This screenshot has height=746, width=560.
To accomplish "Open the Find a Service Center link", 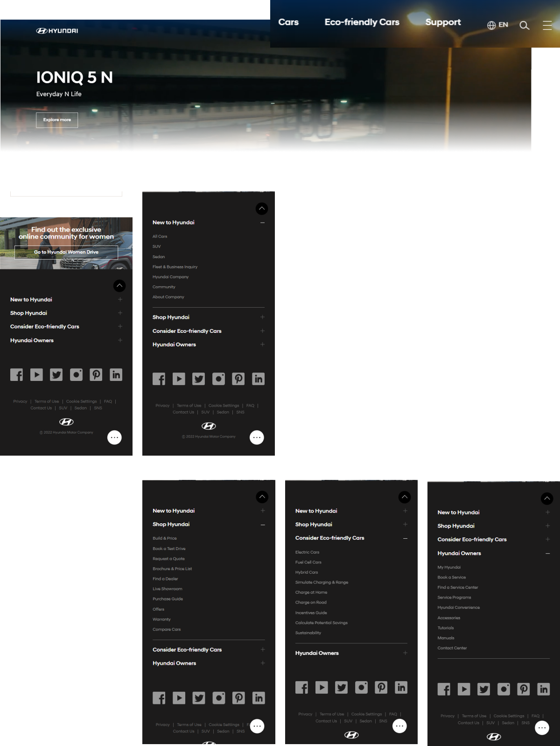I will 458,587.
